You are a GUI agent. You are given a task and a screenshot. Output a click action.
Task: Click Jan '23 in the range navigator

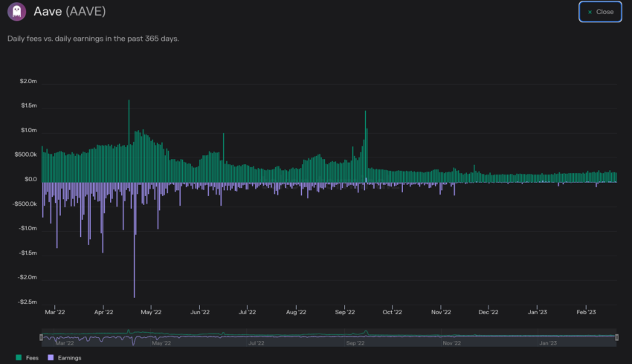point(548,343)
